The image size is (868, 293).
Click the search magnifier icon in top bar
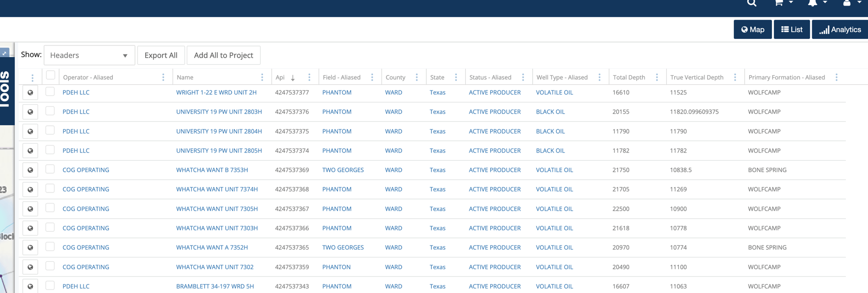[752, 3]
